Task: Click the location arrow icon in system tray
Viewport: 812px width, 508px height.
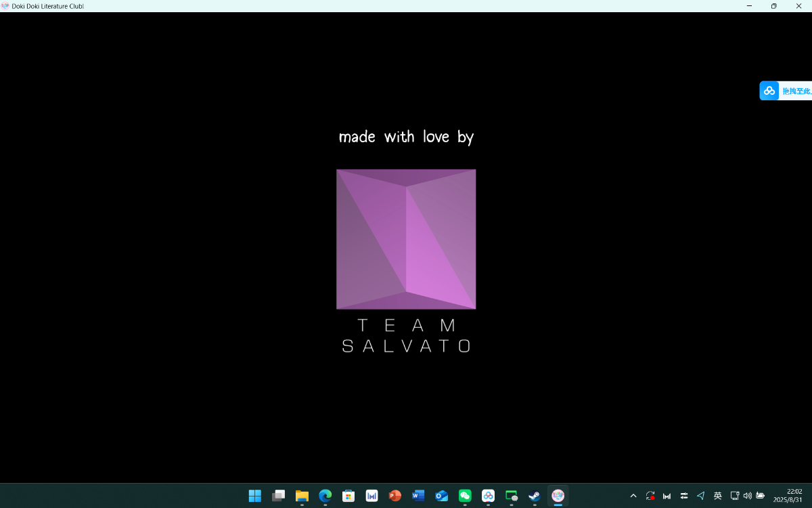Action: click(x=700, y=496)
